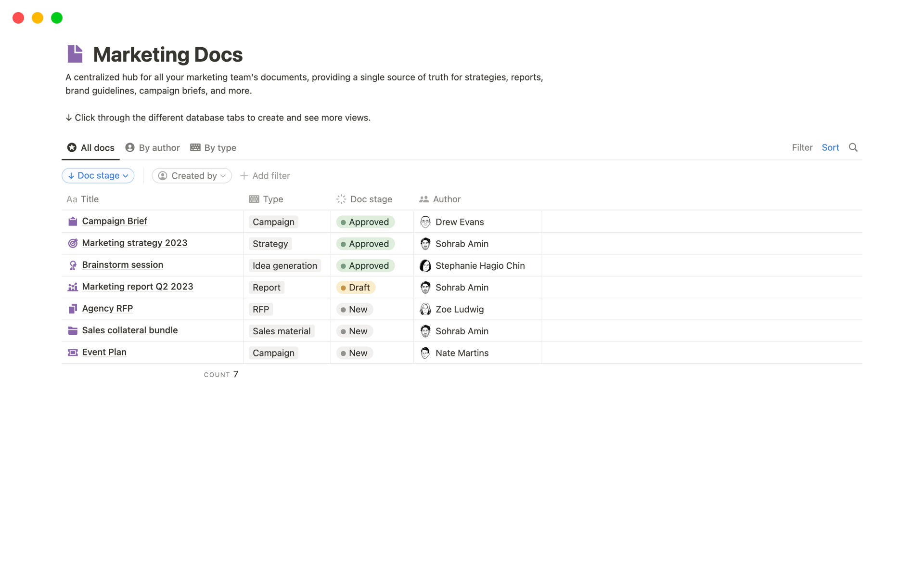The image size is (924, 578).
Task: Click the Approved tag for Campaign Brief
Action: [x=365, y=222]
